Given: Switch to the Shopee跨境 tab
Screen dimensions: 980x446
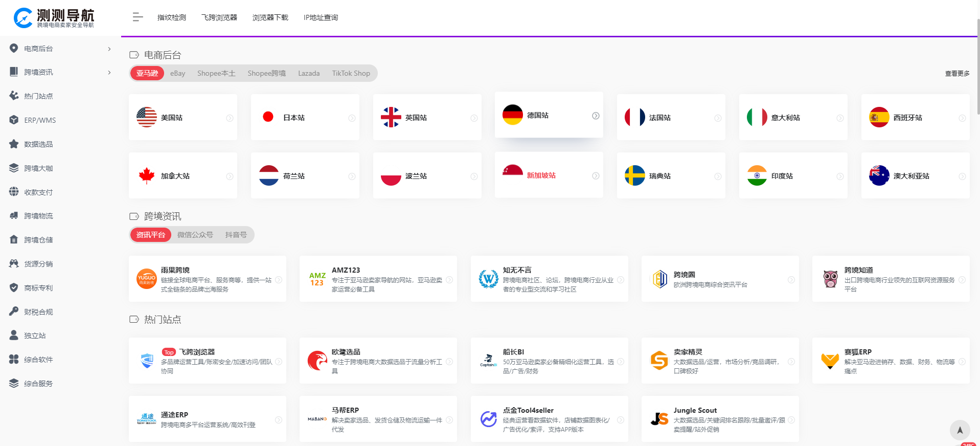Looking at the screenshot, I should 267,73.
